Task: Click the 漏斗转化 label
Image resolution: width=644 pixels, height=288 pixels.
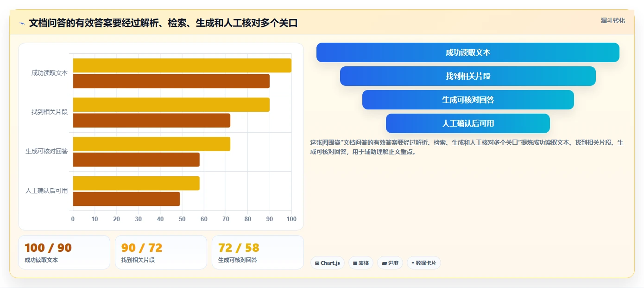Action: click(612, 20)
